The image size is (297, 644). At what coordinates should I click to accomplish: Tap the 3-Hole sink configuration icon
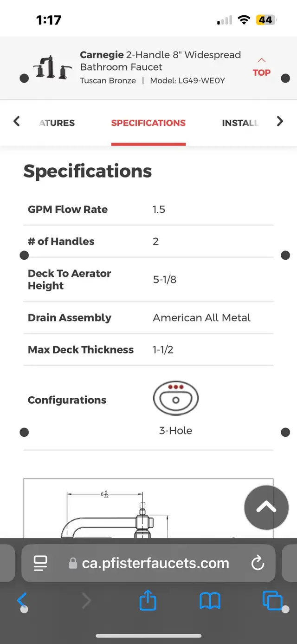tap(175, 399)
